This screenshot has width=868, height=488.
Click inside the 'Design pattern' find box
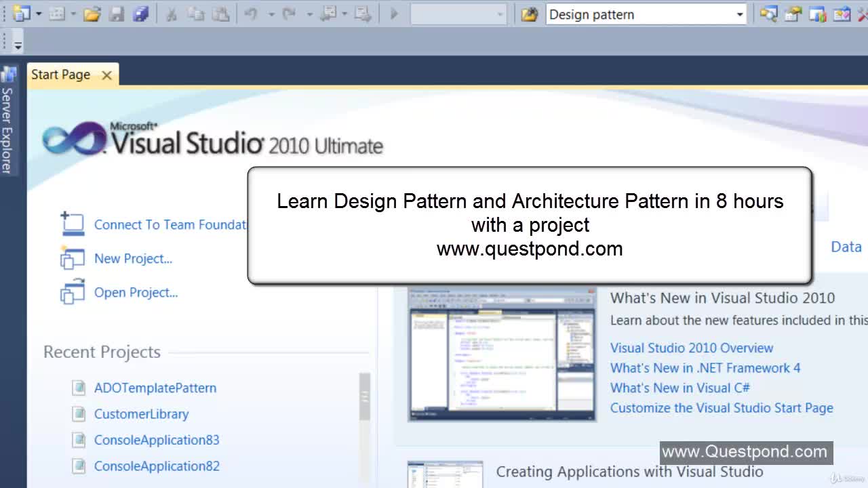tap(639, 14)
